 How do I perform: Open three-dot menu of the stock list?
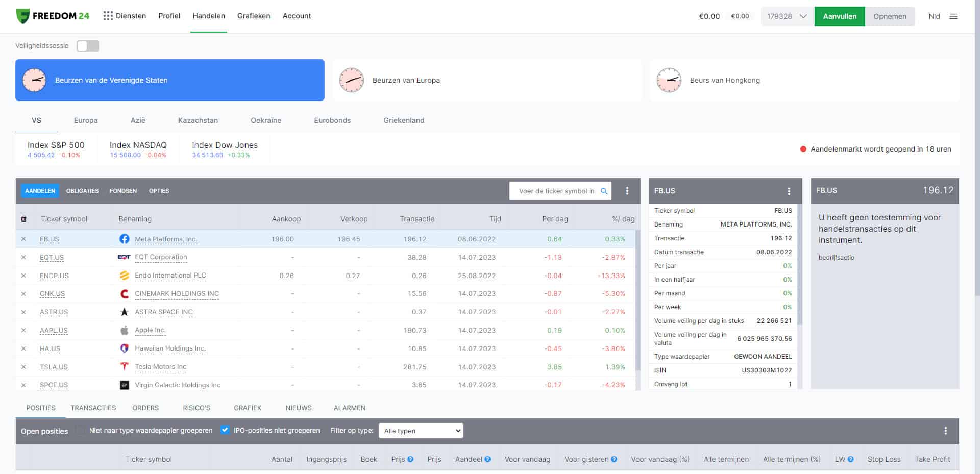627,191
